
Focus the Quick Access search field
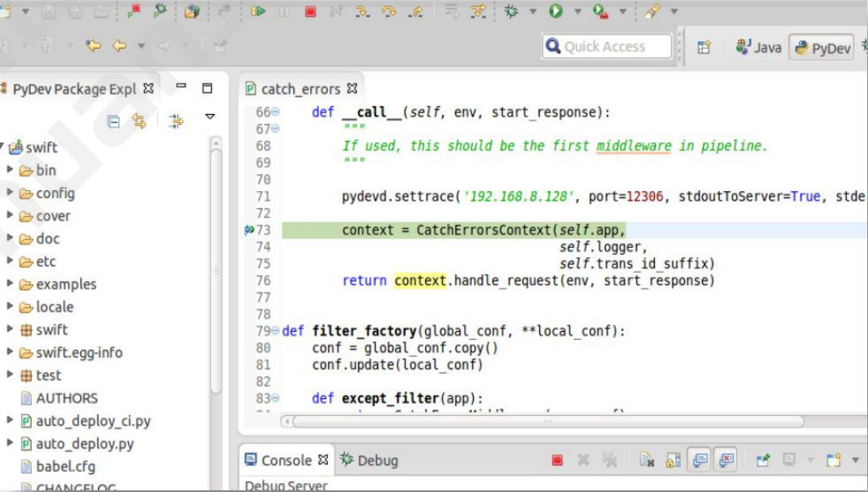coord(606,46)
